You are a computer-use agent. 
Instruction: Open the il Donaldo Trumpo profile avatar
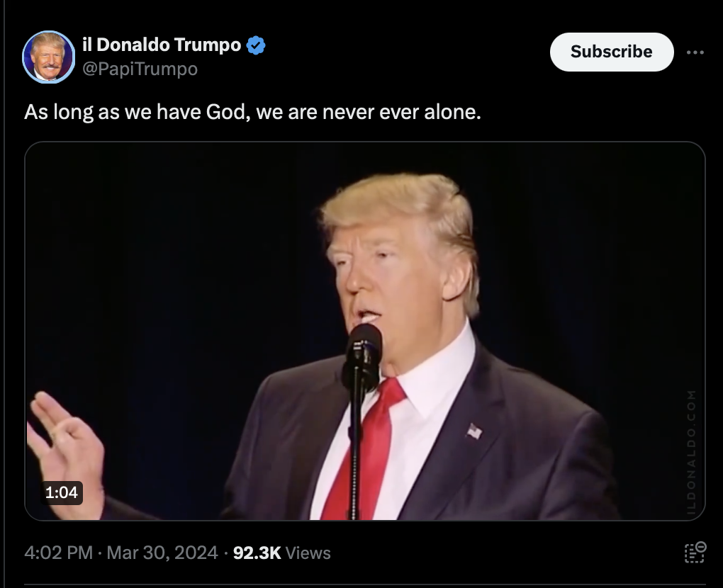click(x=48, y=57)
